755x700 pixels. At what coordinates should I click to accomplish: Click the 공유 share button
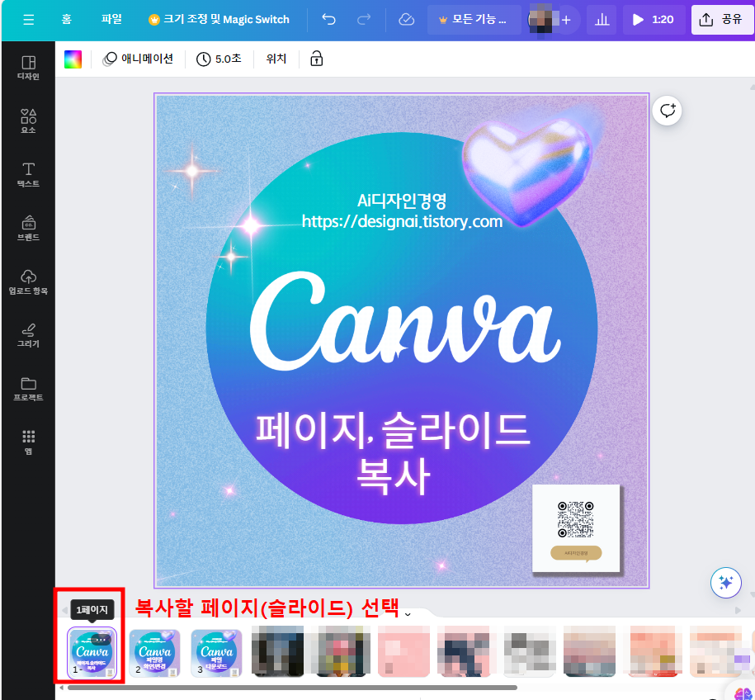[x=721, y=20]
